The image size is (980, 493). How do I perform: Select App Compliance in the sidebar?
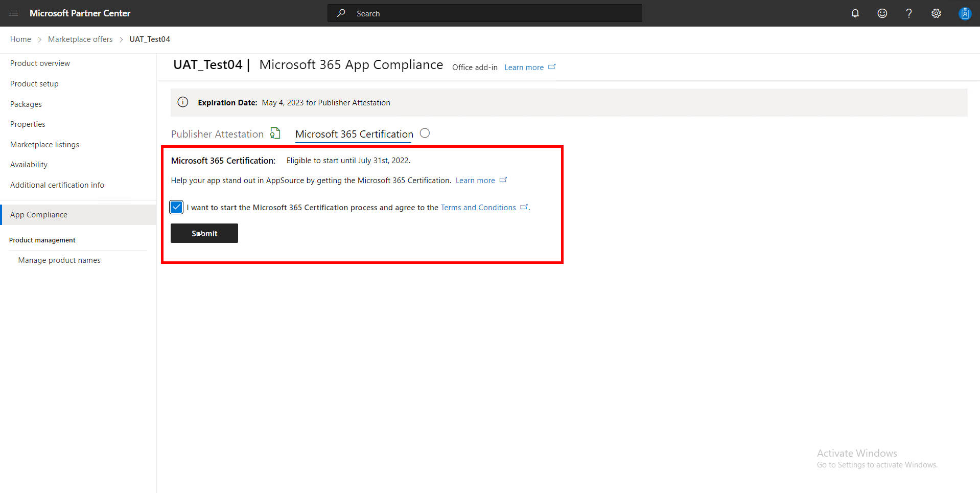point(78,215)
